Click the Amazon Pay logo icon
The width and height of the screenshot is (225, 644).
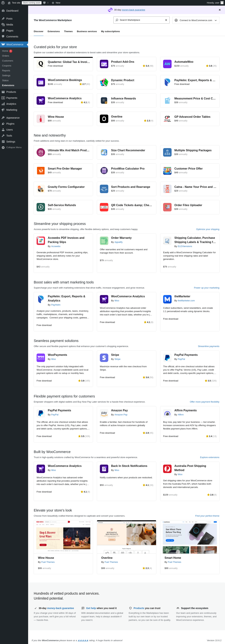coord(104,413)
